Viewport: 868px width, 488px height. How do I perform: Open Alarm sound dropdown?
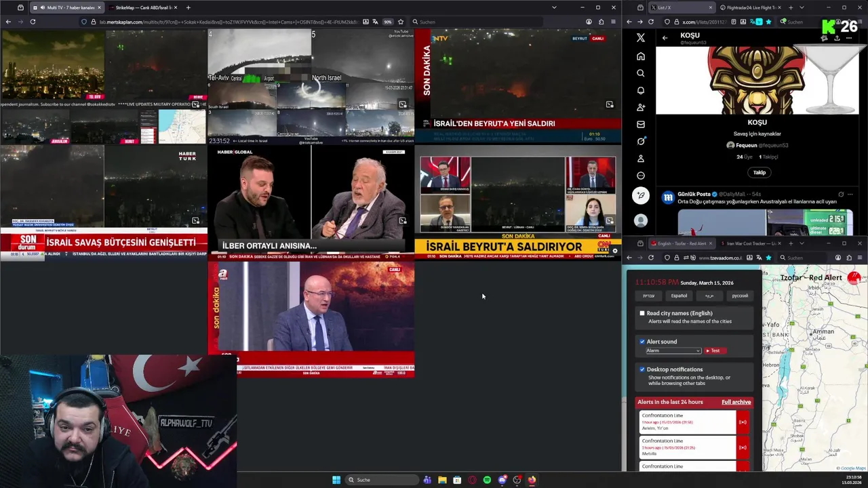[673, 350]
